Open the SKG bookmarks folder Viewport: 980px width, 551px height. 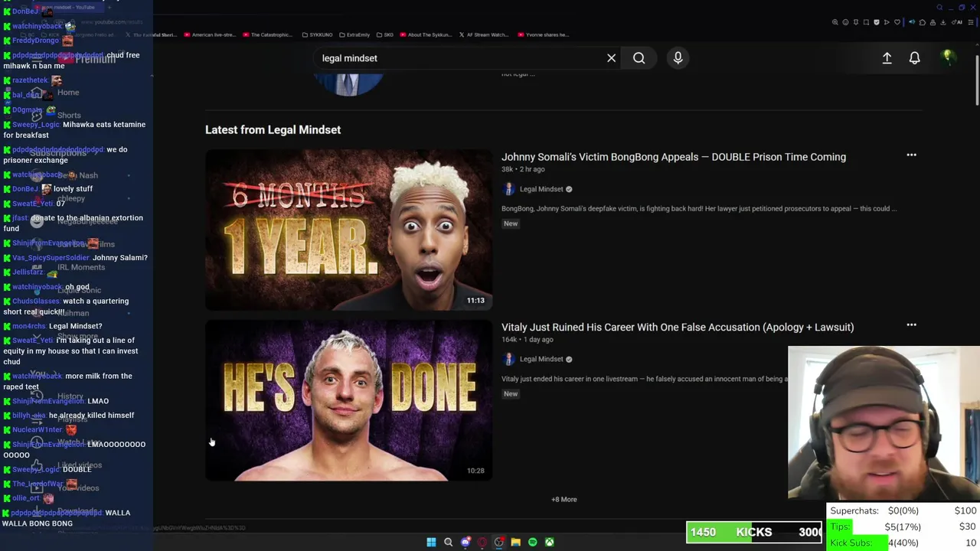pos(385,34)
